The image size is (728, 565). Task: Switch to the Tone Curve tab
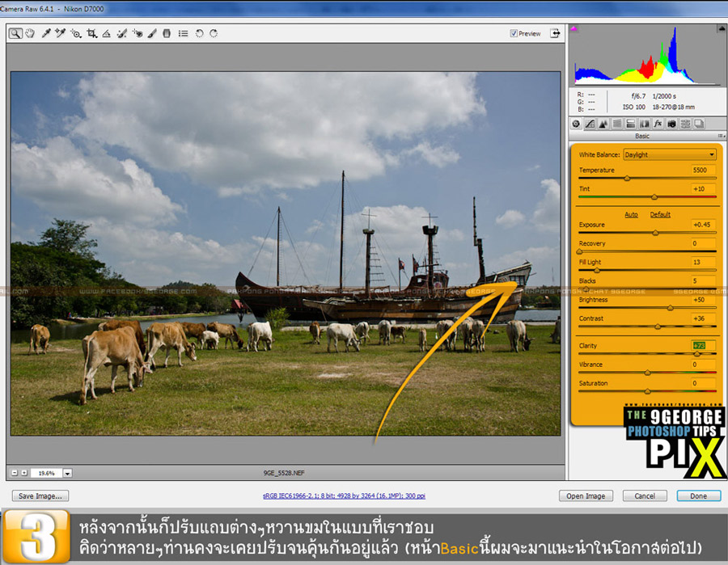(590, 124)
